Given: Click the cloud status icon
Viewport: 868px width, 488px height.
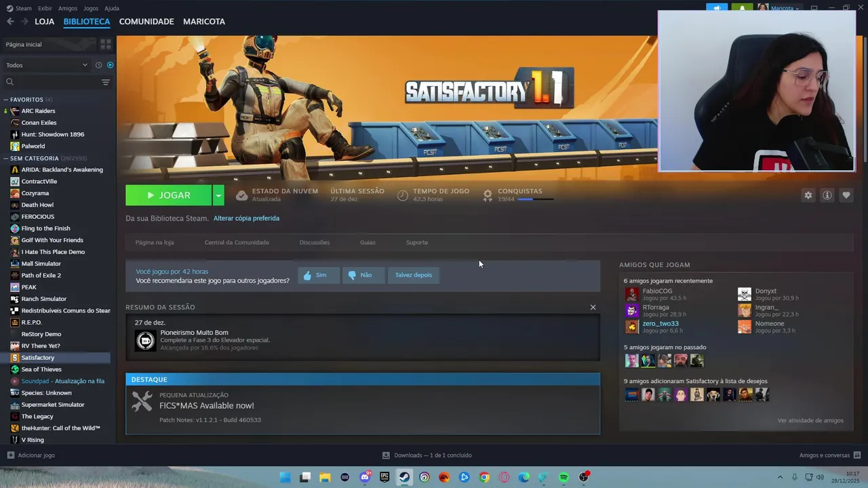Looking at the screenshot, I should point(241,195).
